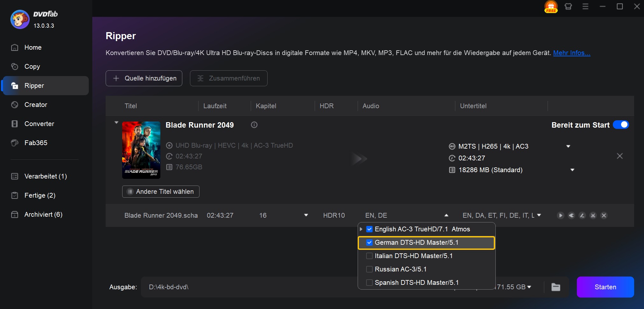Open trim scissors icon
644x309 pixels.
click(x=593, y=215)
